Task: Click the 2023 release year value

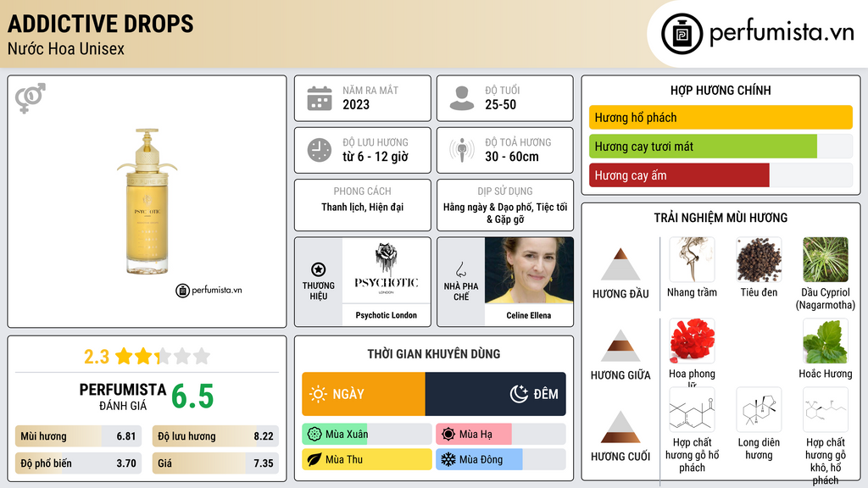Action: click(x=356, y=104)
